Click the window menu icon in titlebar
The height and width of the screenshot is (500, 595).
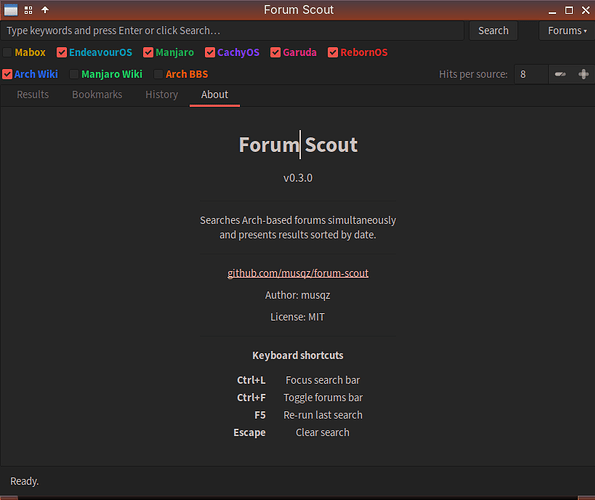pyautogui.click(x=11, y=10)
